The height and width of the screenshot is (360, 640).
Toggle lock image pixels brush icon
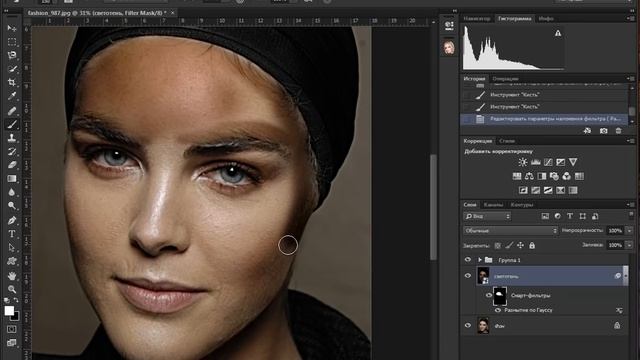[x=509, y=245]
